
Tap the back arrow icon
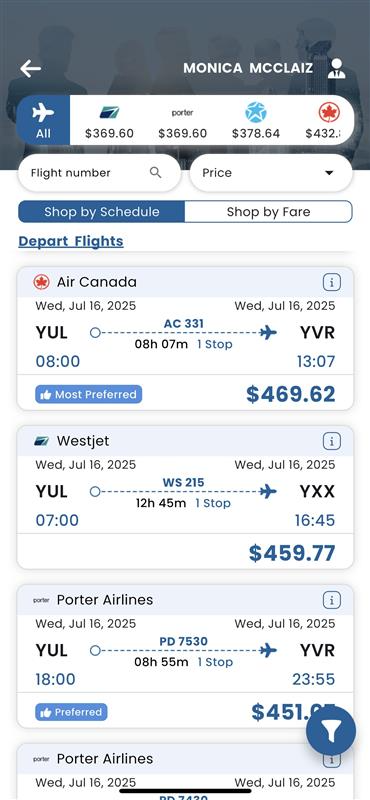pyautogui.click(x=31, y=68)
